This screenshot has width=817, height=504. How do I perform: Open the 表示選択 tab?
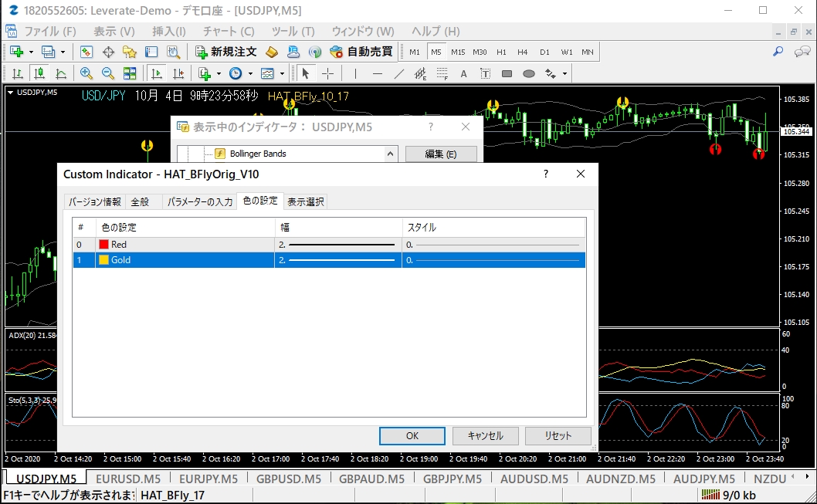(x=306, y=201)
